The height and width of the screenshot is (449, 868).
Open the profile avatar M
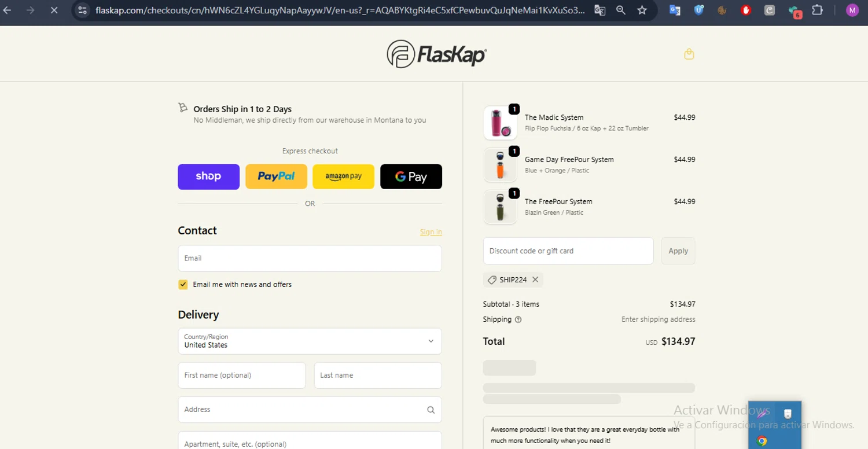coord(852,10)
